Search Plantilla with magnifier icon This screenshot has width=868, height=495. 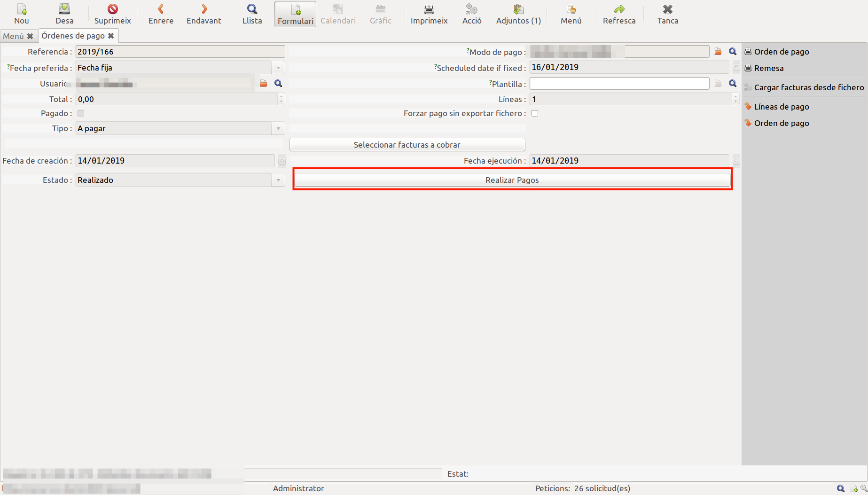pos(733,84)
